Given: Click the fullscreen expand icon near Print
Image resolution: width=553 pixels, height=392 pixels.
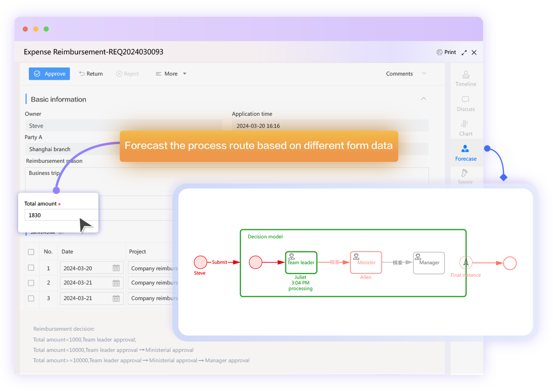Looking at the screenshot, I should (x=464, y=52).
